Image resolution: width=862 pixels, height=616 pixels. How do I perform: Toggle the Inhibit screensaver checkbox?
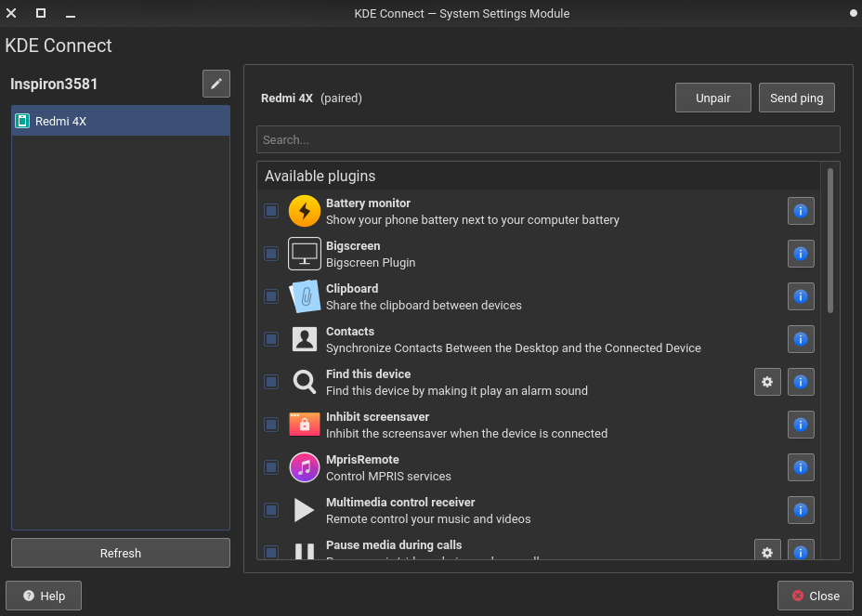tap(271, 425)
